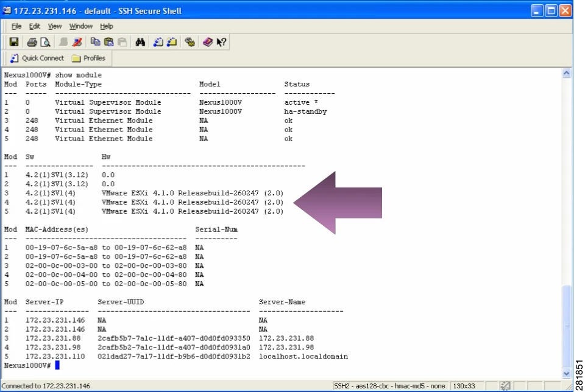The image size is (585, 392).
Task: Click 'Serial-Num' column header
Action: click(216, 229)
